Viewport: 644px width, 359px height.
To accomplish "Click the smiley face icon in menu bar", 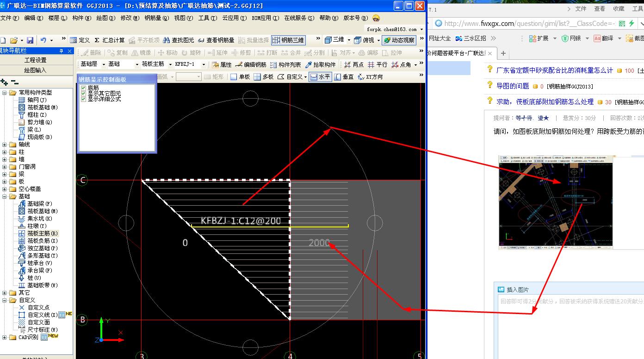I will (x=376, y=18).
